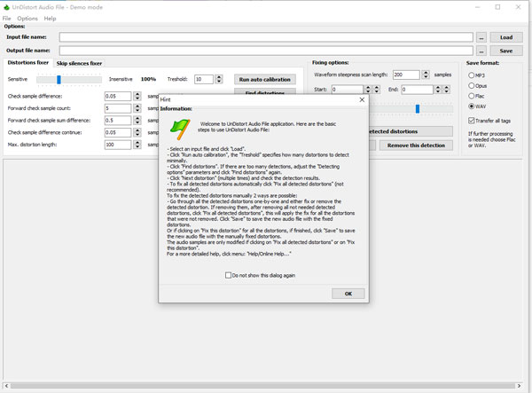Click the Save button

click(x=506, y=51)
